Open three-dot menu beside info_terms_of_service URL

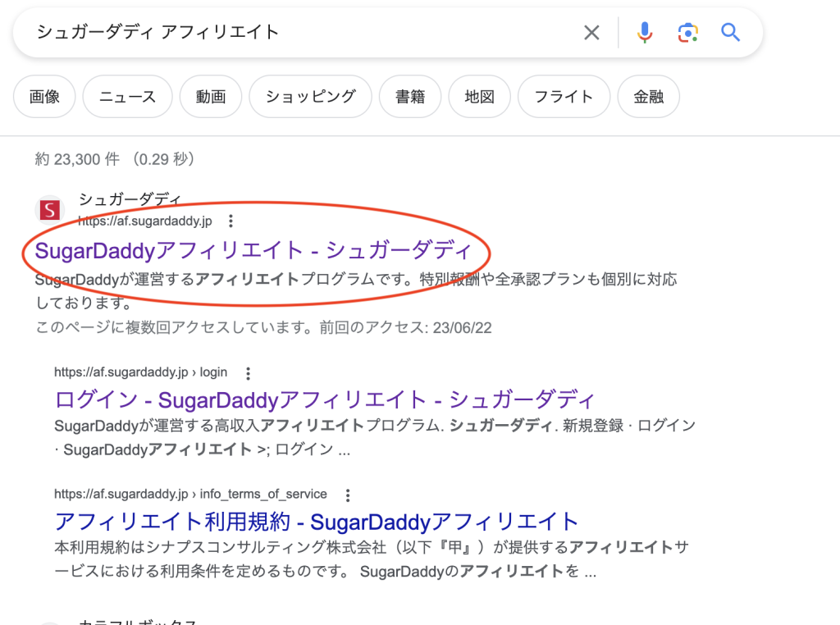348,495
